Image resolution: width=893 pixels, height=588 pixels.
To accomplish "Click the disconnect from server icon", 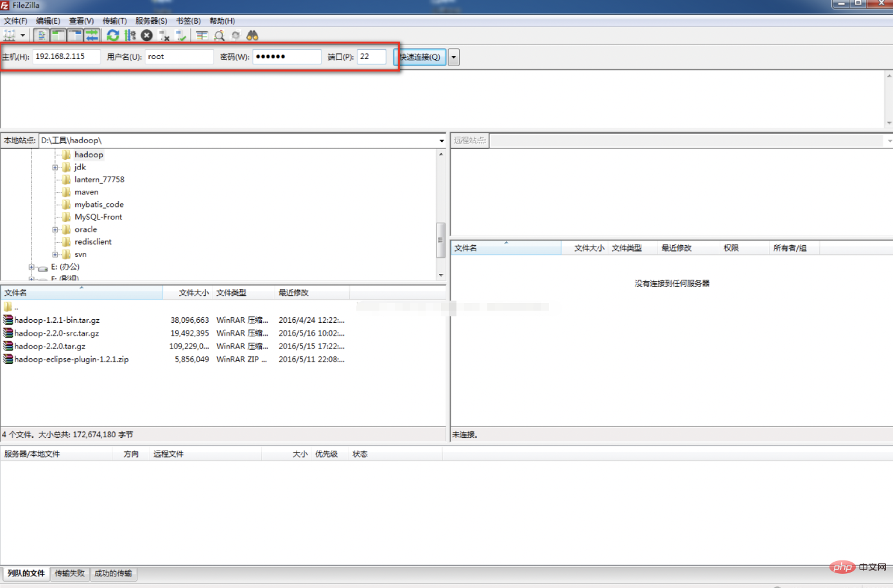I will point(164,35).
